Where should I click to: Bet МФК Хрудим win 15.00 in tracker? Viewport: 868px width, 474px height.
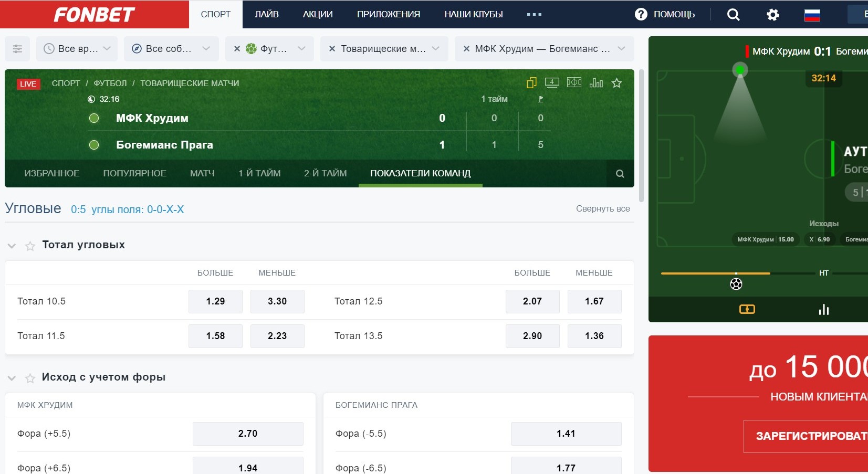pyautogui.click(x=766, y=239)
